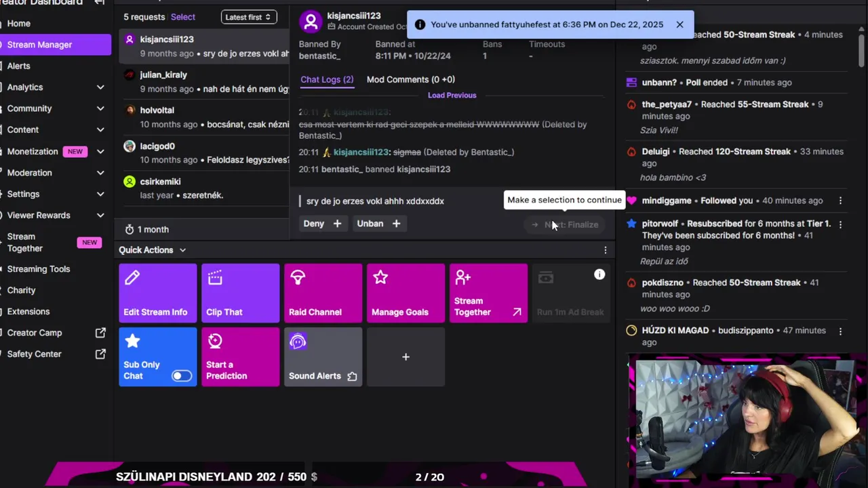
Task: Expand the Monetization menu chevron
Action: tap(100, 152)
